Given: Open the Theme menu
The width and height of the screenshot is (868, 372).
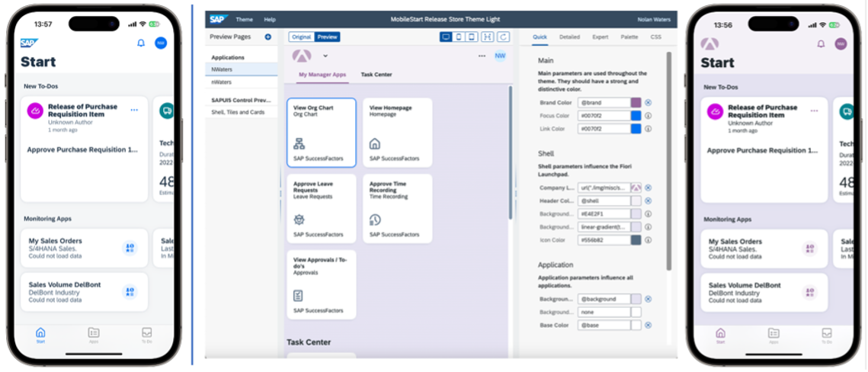Looking at the screenshot, I should point(244,19).
